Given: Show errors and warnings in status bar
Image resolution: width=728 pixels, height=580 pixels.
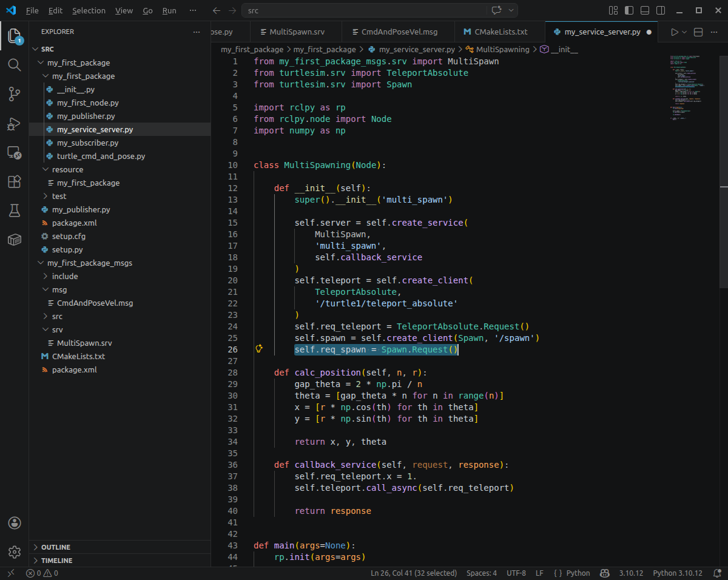Looking at the screenshot, I should point(42,573).
